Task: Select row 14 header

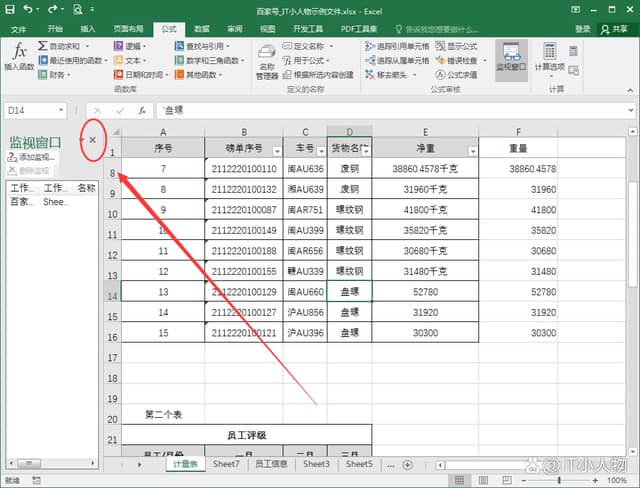Action: coord(113,291)
